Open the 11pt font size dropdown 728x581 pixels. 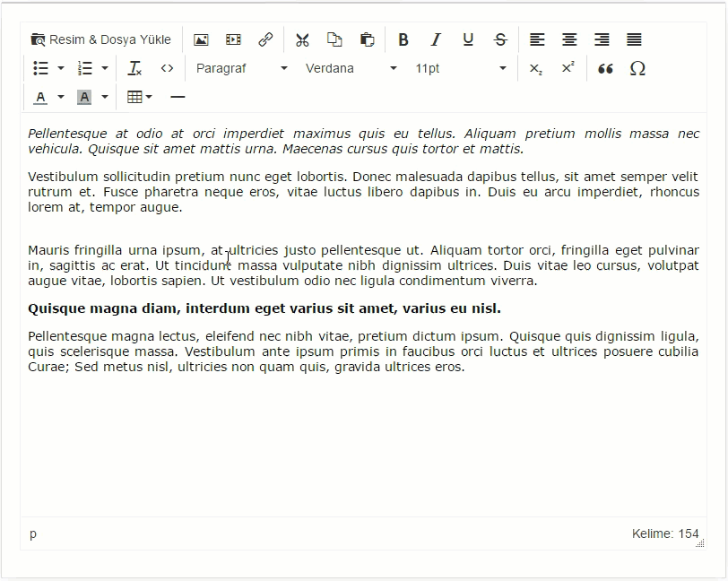pyautogui.click(x=448, y=68)
